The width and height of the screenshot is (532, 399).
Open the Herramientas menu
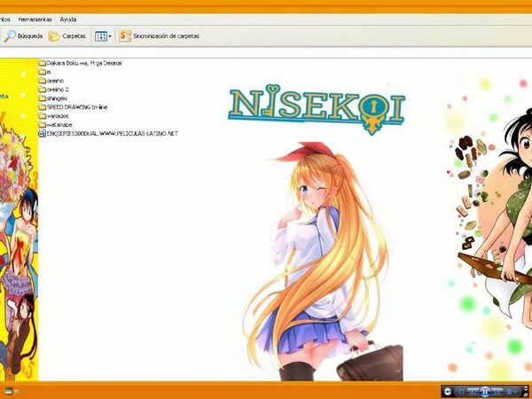coord(35,20)
